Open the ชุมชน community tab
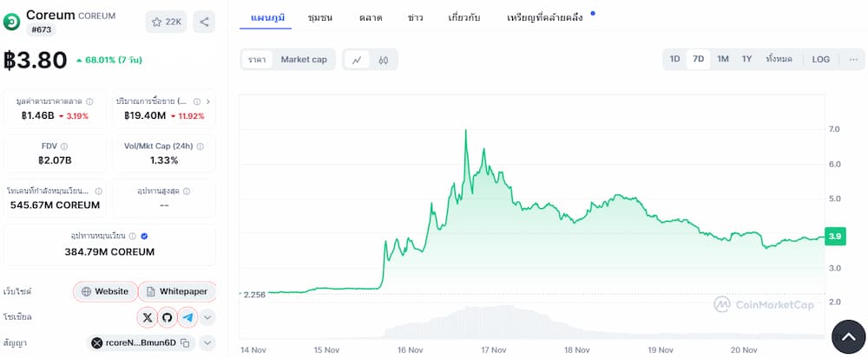The width and height of the screenshot is (868, 358). [320, 17]
